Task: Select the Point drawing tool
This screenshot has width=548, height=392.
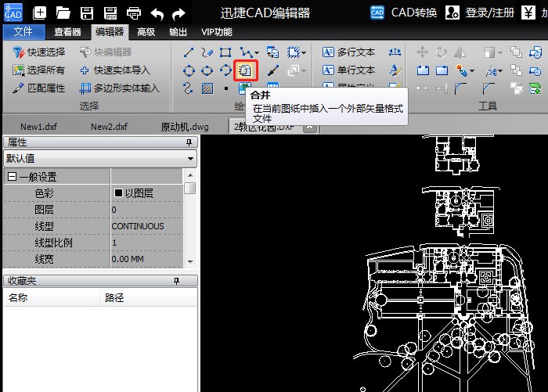Action: point(226,88)
